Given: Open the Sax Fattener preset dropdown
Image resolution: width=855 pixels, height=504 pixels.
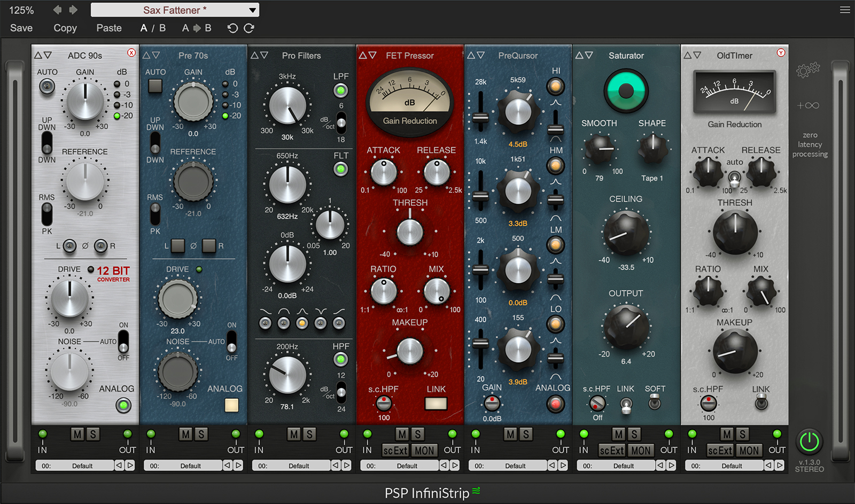Looking at the screenshot, I should 175,9.
